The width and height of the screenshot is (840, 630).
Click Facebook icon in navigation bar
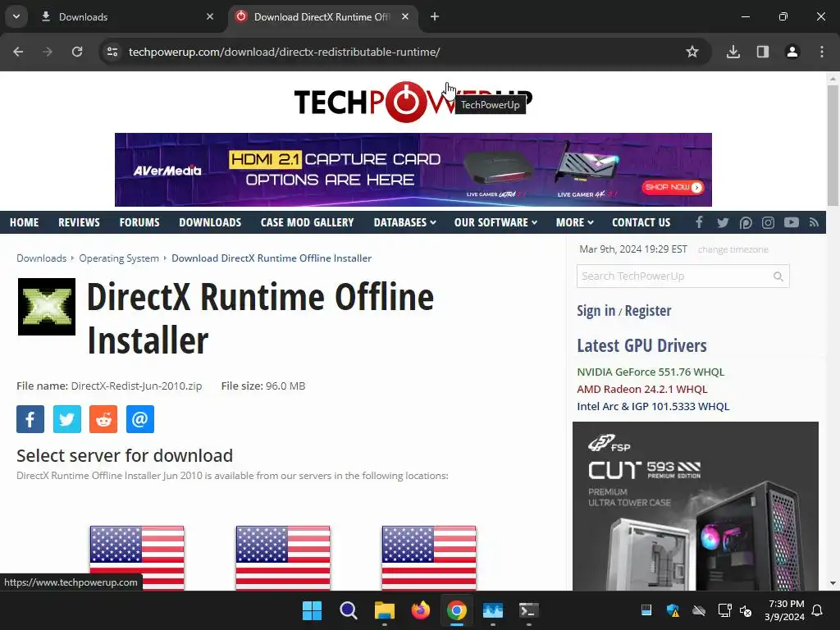(699, 222)
